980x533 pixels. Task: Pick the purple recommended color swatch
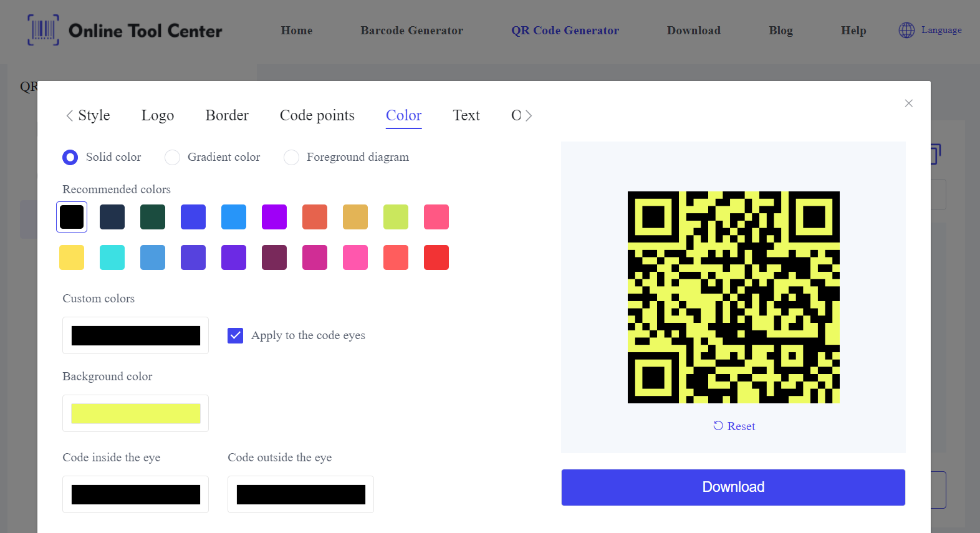pos(274,217)
